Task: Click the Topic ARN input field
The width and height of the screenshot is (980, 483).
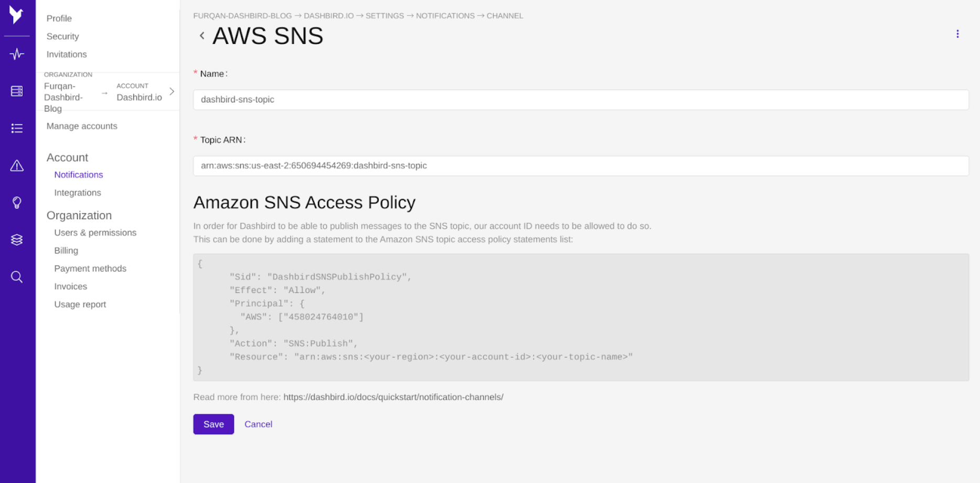Action: [x=577, y=165]
